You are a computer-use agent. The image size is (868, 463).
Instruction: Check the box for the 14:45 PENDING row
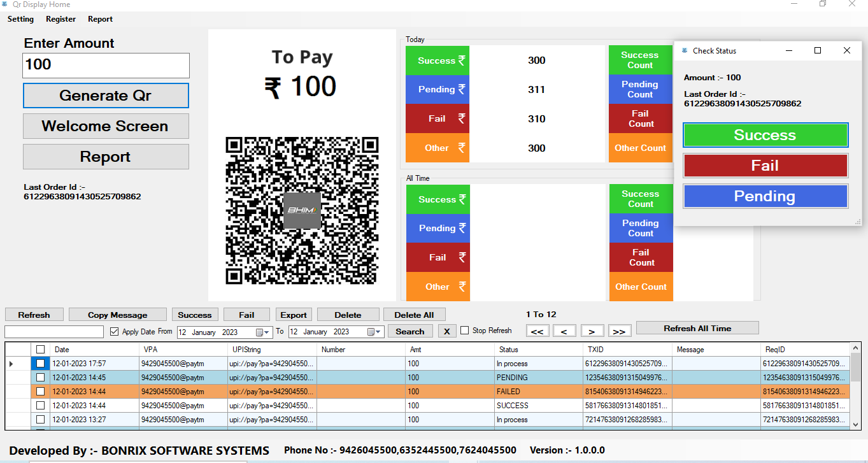click(41, 378)
